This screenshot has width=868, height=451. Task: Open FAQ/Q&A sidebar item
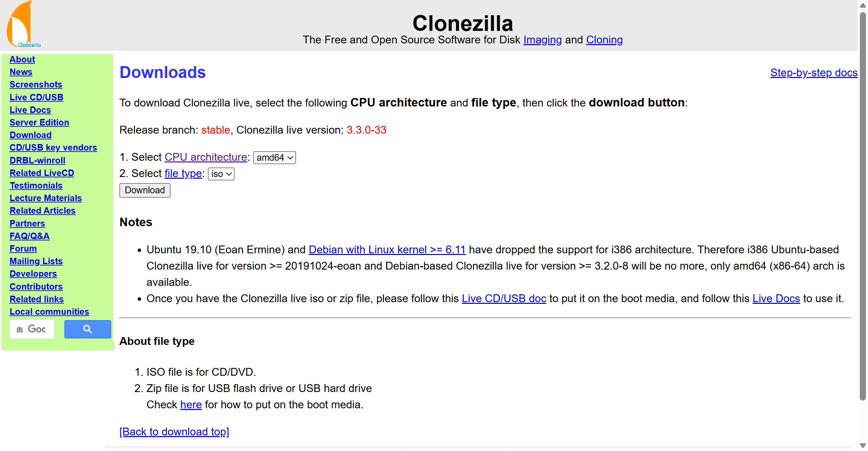point(29,236)
